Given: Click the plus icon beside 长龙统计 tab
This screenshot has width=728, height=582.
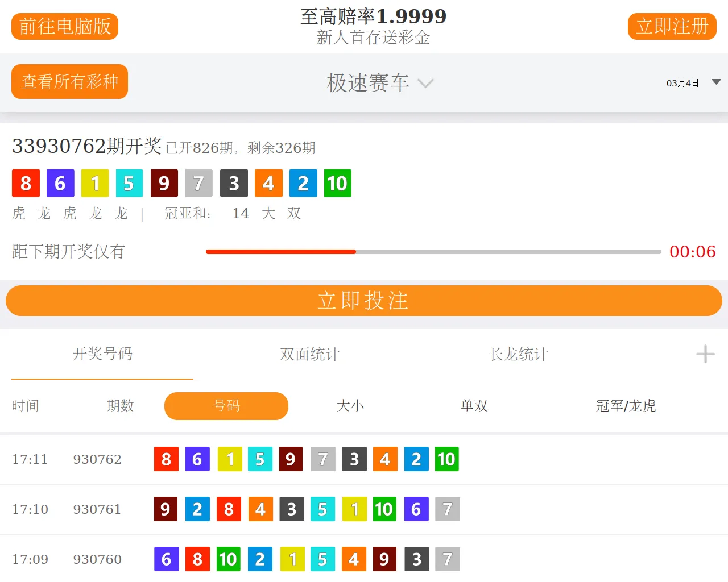Looking at the screenshot, I should (x=705, y=354).
